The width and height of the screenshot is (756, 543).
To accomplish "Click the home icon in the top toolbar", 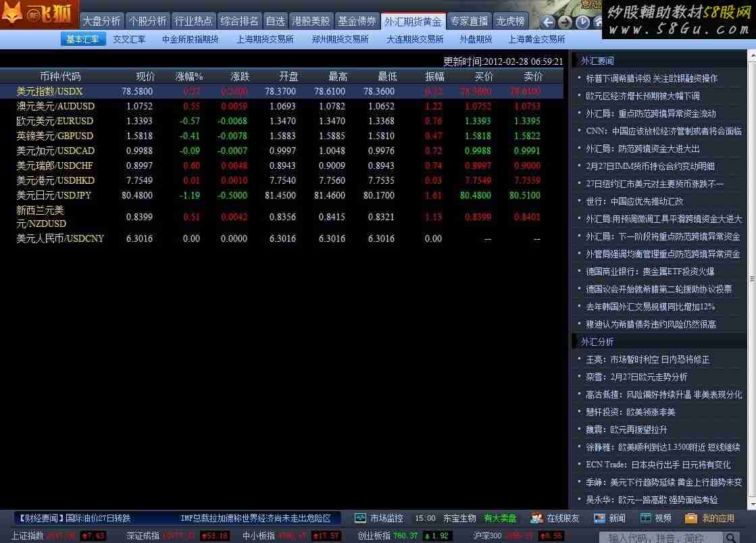I will [x=598, y=22].
